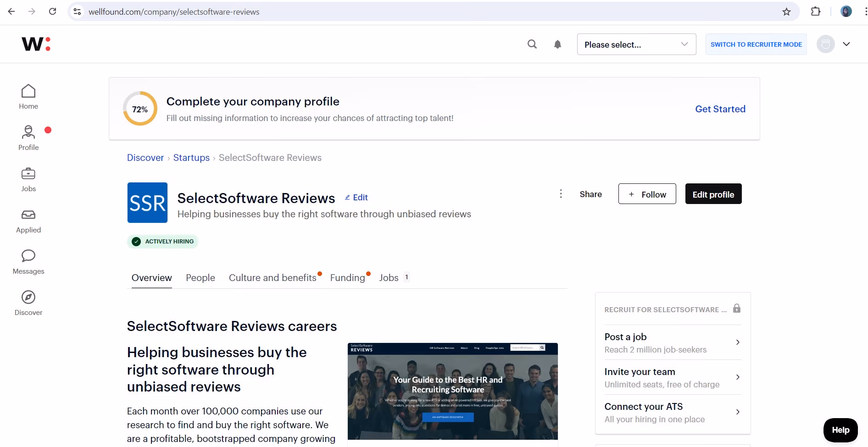Image resolution: width=868 pixels, height=447 pixels.
Task: Click the SSR company logo
Action: coord(147,203)
